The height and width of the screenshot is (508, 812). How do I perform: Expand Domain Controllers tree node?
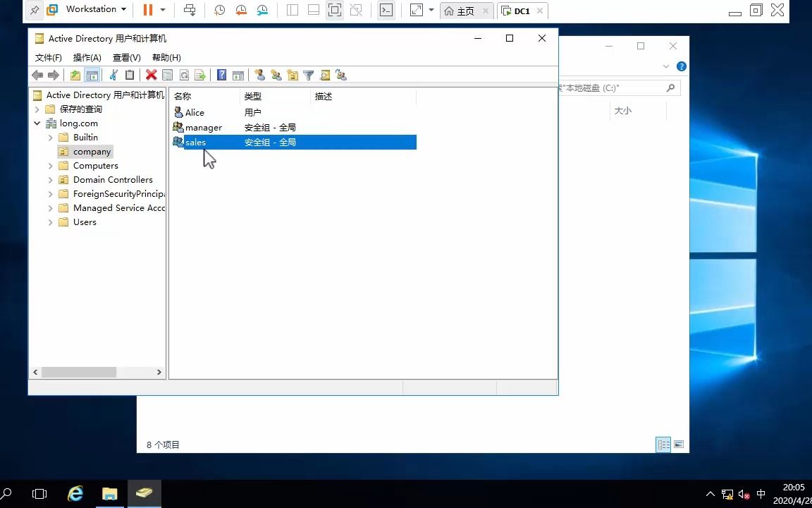pos(50,180)
